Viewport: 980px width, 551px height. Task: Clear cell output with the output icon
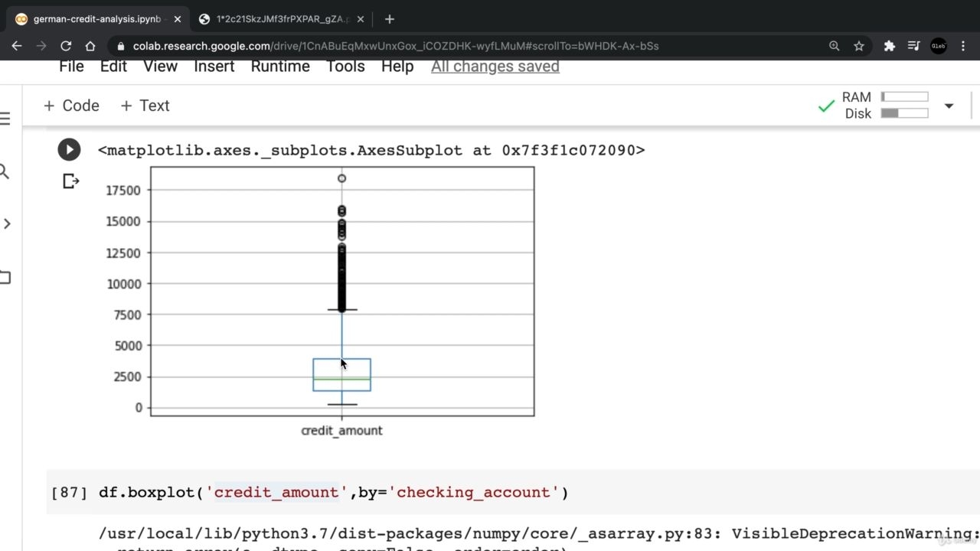coord(70,181)
